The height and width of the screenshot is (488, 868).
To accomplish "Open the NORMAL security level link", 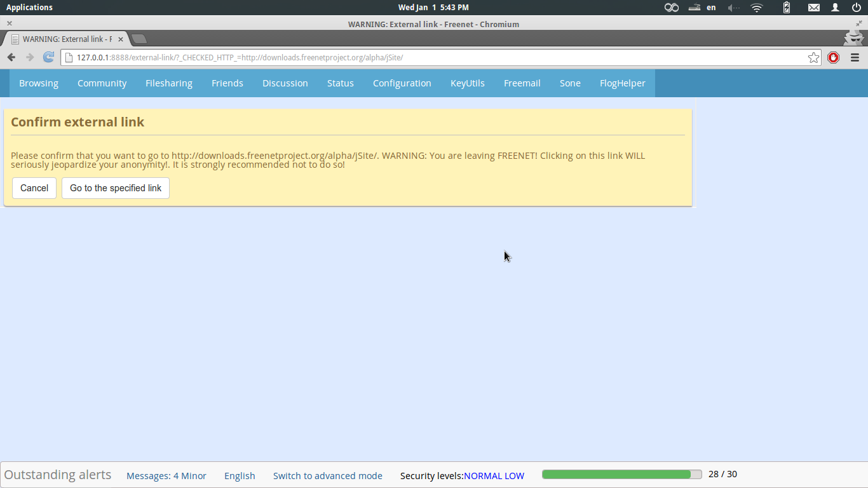I will (x=484, y=476).
